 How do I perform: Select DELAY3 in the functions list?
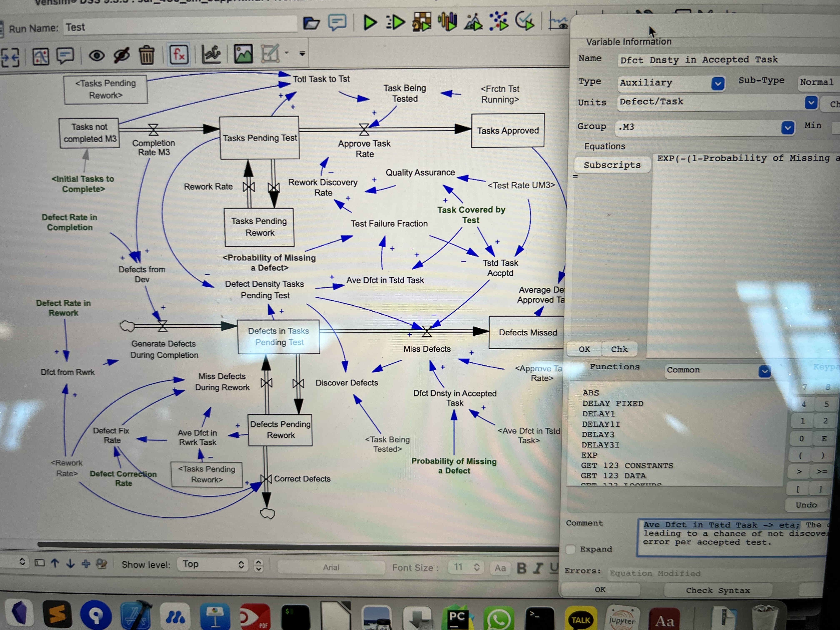tap(598, 434)
